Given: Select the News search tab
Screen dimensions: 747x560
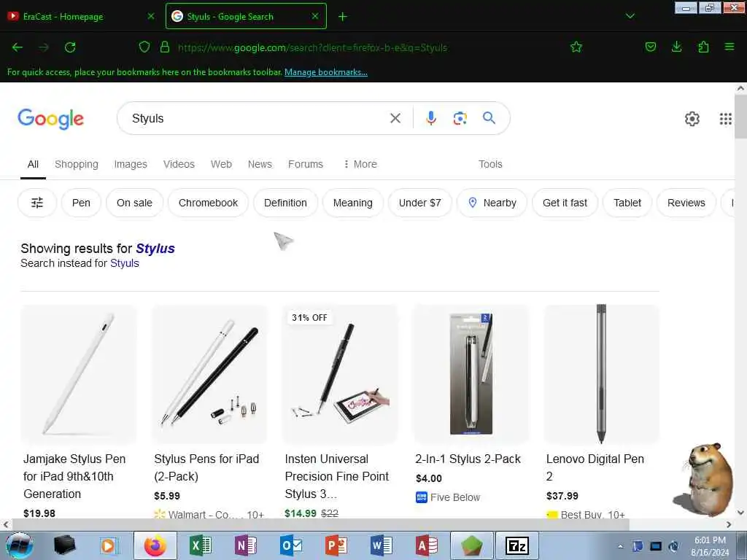Looking at the screenshot, I should point(260,164).
